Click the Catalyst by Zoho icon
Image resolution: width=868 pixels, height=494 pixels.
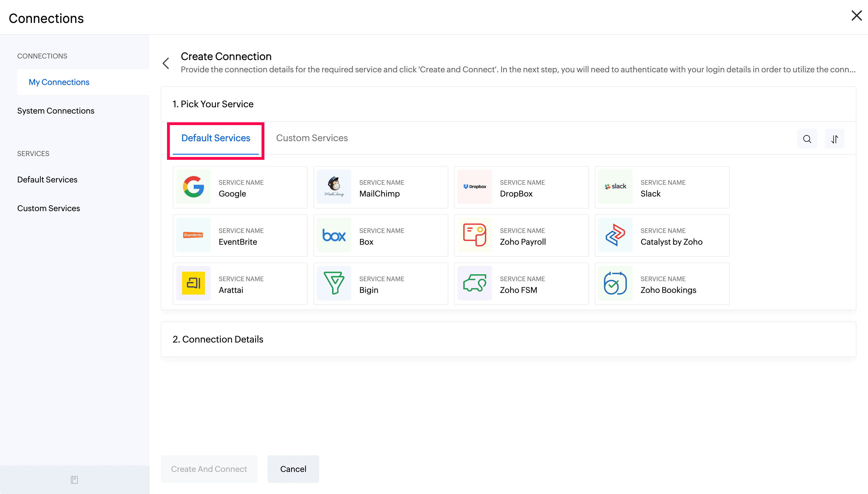(x=615, y=235)
